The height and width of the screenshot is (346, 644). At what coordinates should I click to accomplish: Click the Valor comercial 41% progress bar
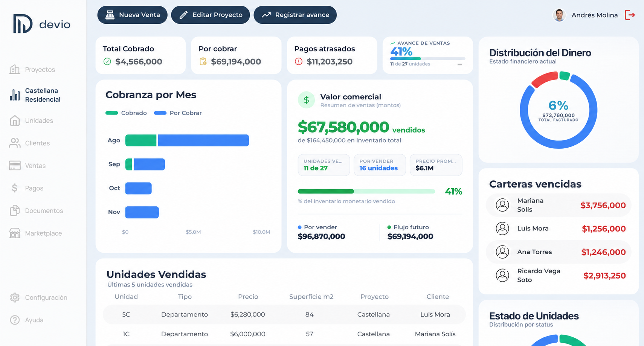click(x=366, y=191)
